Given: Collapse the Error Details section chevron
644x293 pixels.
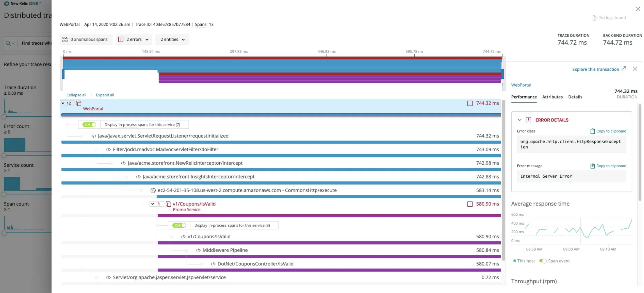Looking at the screenshot, I should click(519, 120).
